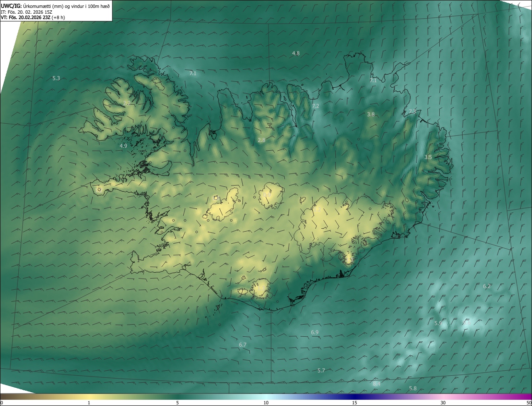Click the 2.2 value over the Westfjords
The height and width of the screenshot is (406, 532).
coord(127,103)
